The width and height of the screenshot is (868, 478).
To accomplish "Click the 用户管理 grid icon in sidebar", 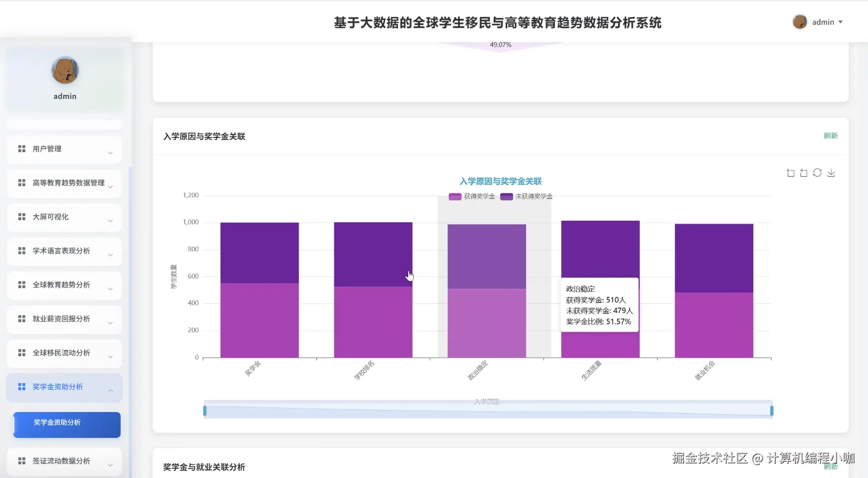I will point(21,149).
